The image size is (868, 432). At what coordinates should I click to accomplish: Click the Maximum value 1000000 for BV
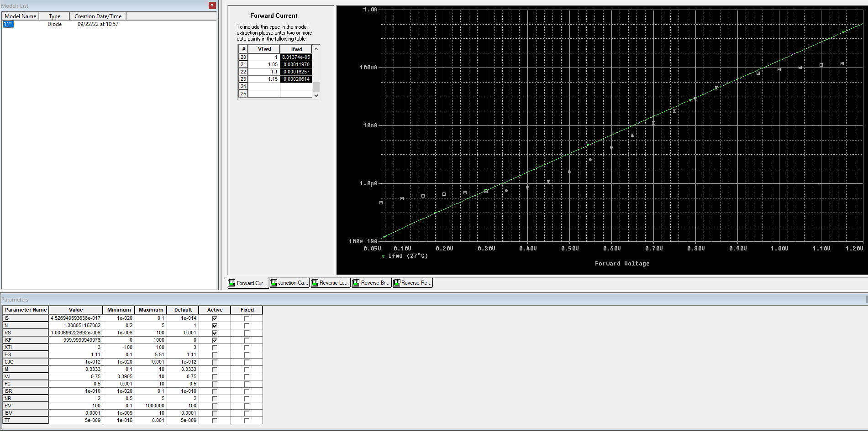(x=151, y=406)
